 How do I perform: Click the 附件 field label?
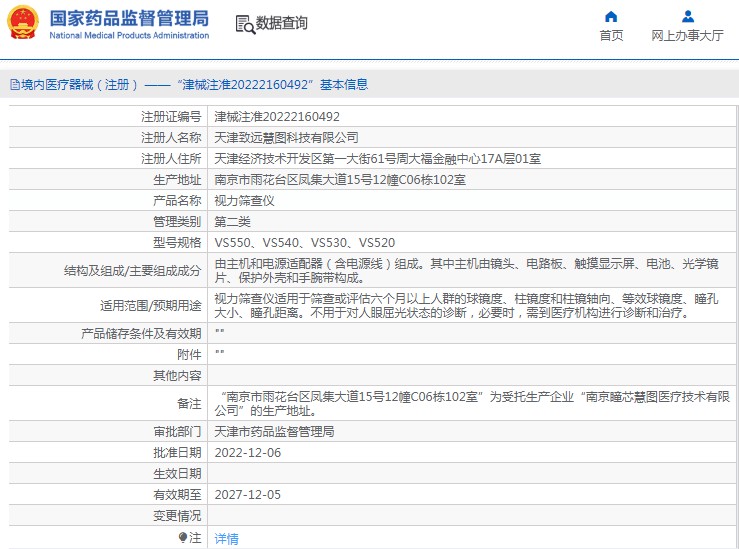coord(189,355)
